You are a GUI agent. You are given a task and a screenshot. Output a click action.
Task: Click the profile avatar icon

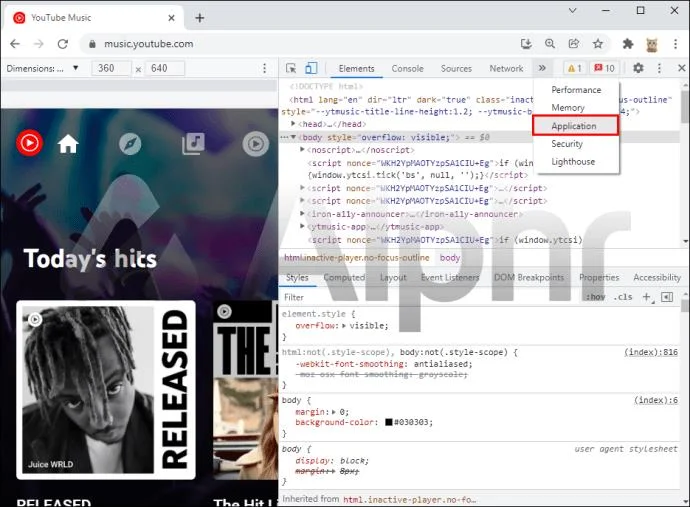tap(652, 44)
